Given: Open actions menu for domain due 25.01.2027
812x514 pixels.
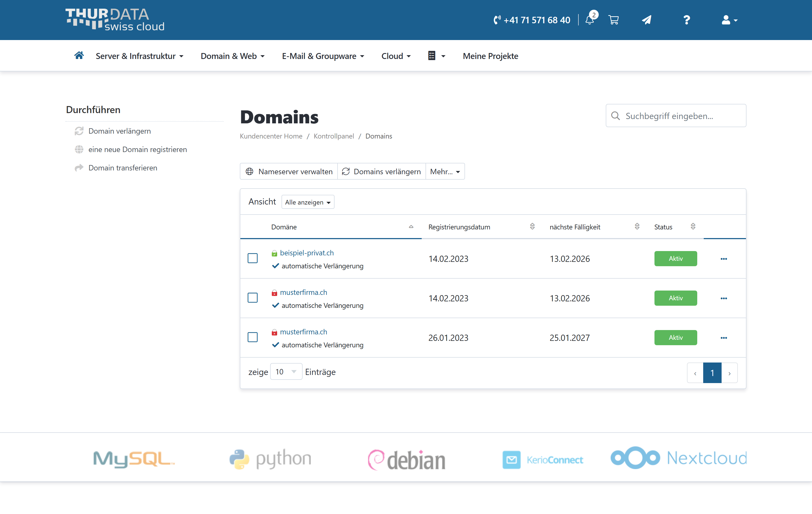Looking at the screenshot, I should pos(724,338).
